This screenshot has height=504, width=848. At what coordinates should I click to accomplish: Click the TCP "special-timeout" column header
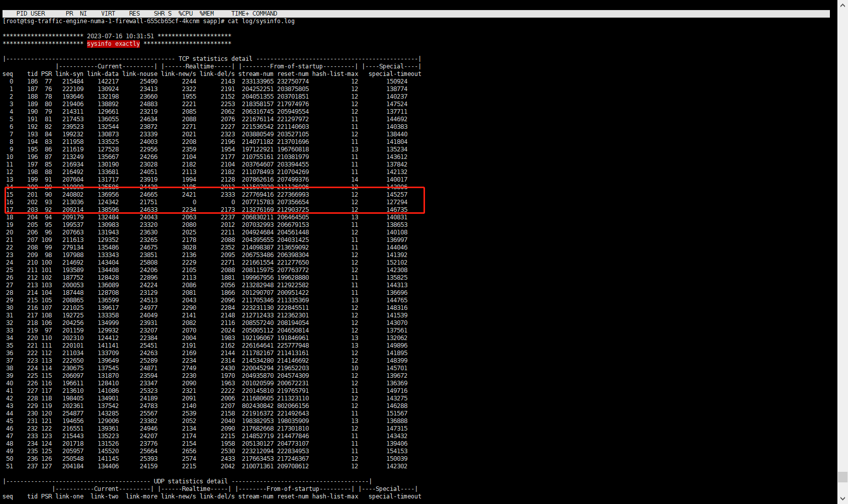[x=395, y=74]
